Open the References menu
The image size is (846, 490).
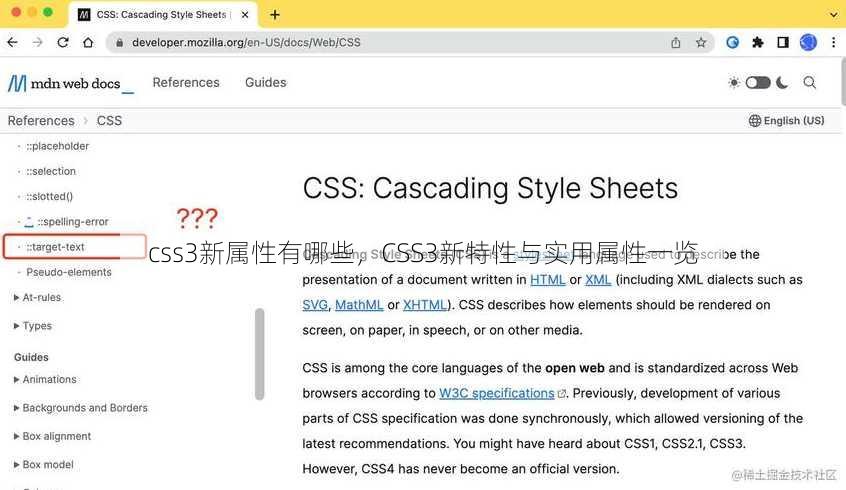point(186,83)
